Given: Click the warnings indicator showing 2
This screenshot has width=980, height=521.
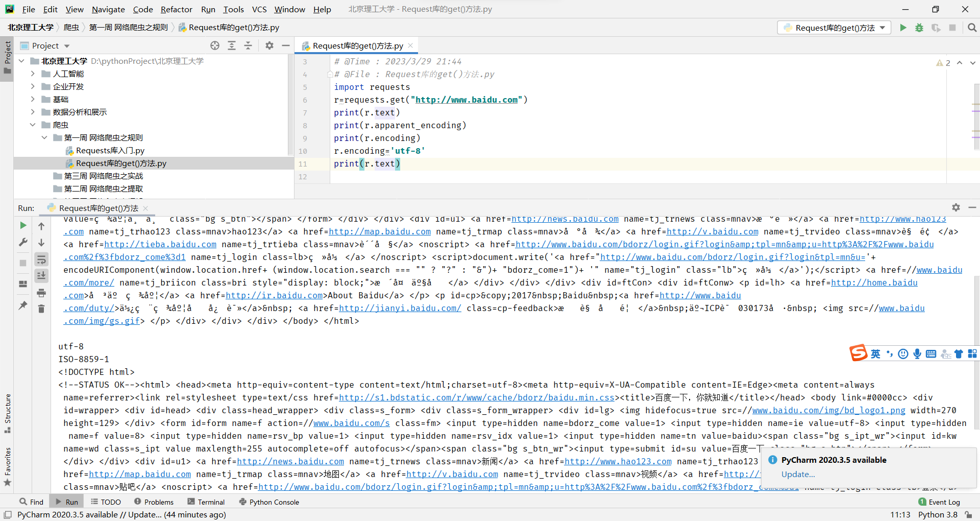Looking at the screenshot, I should [943, 63].
